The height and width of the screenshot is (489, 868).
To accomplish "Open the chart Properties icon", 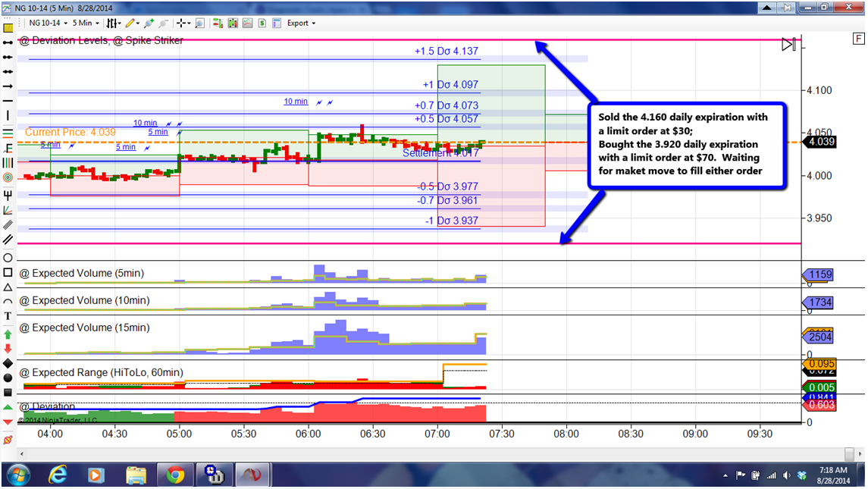I will point(277,24).
